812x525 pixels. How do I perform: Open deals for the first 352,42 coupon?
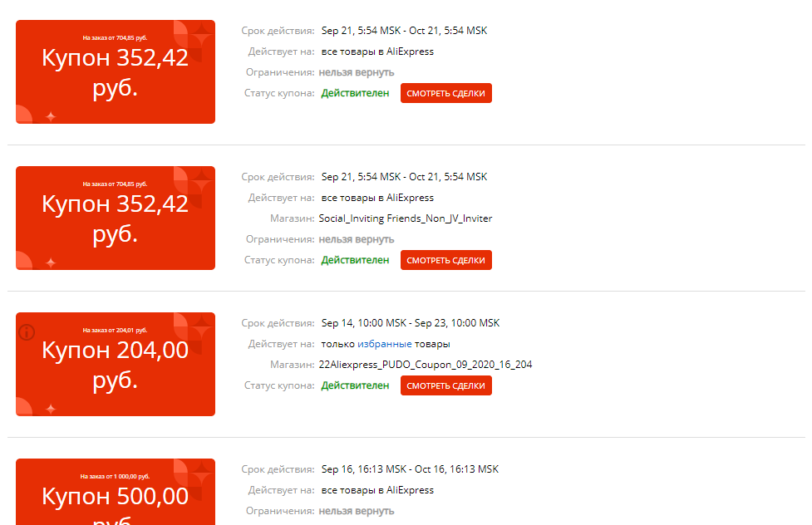click(445, 93)
